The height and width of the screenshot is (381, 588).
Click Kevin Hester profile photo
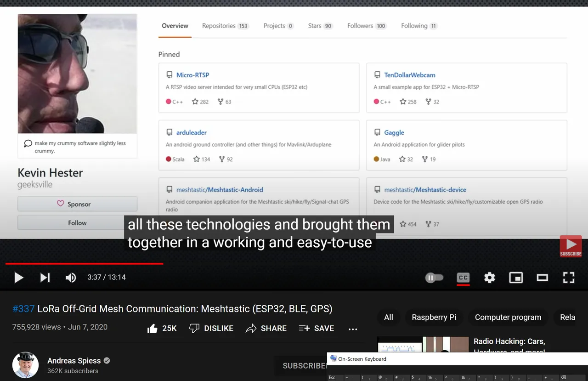point(77,74)
